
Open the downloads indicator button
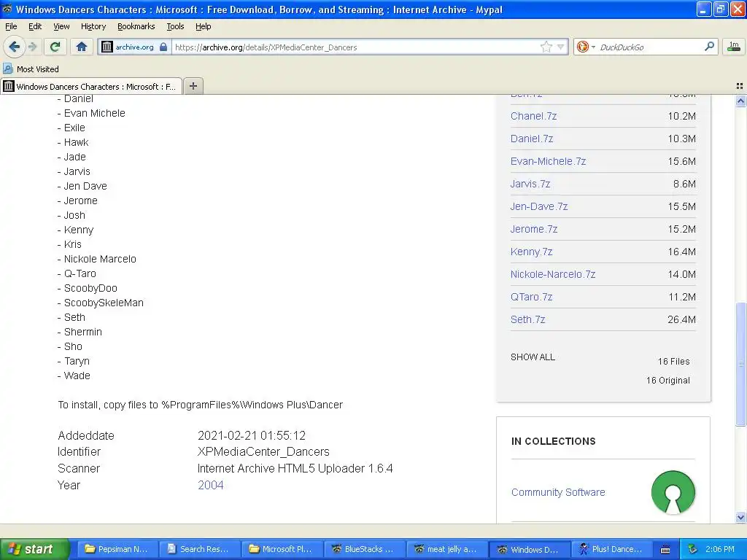point(734,47)
